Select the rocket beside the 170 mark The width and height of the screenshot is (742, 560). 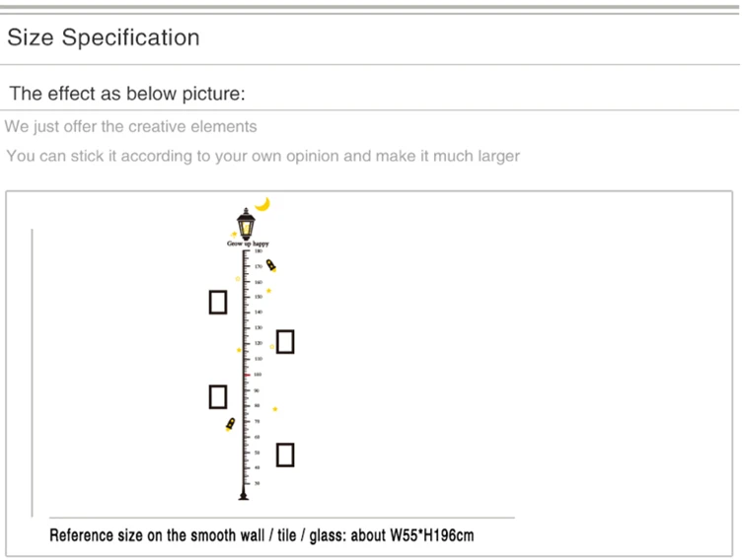point(271,265)
